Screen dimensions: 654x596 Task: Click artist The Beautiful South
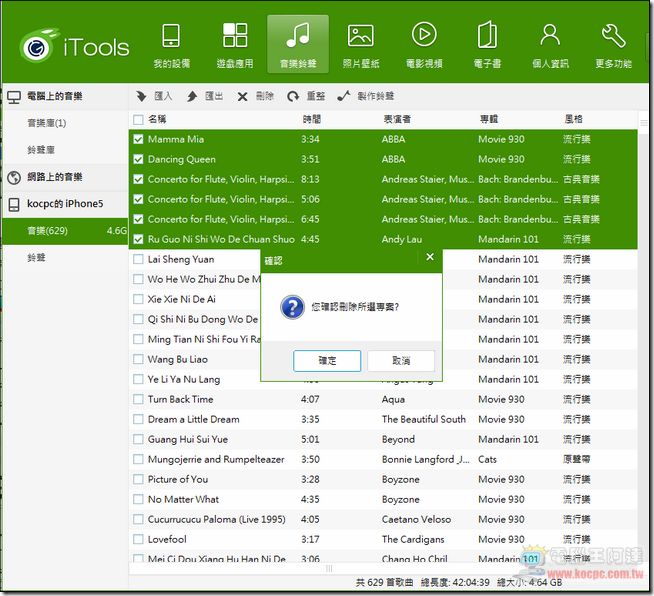(x=424, y=420)
